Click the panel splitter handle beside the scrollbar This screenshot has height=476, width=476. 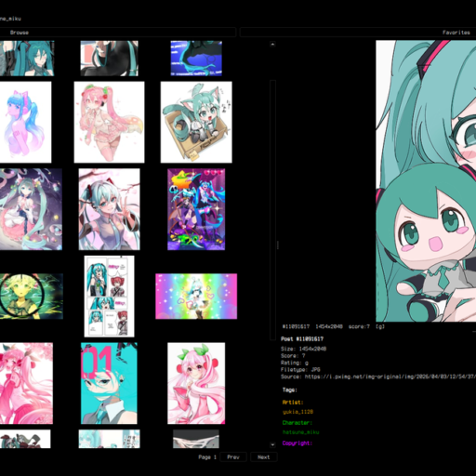[278, 245]
